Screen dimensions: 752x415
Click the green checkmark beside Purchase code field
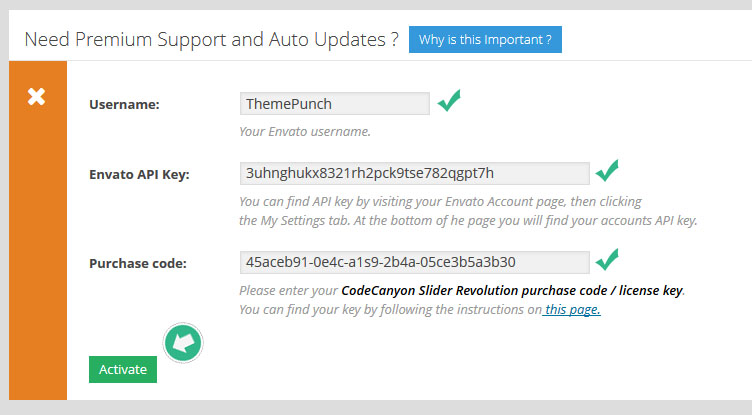click(607, 261)
